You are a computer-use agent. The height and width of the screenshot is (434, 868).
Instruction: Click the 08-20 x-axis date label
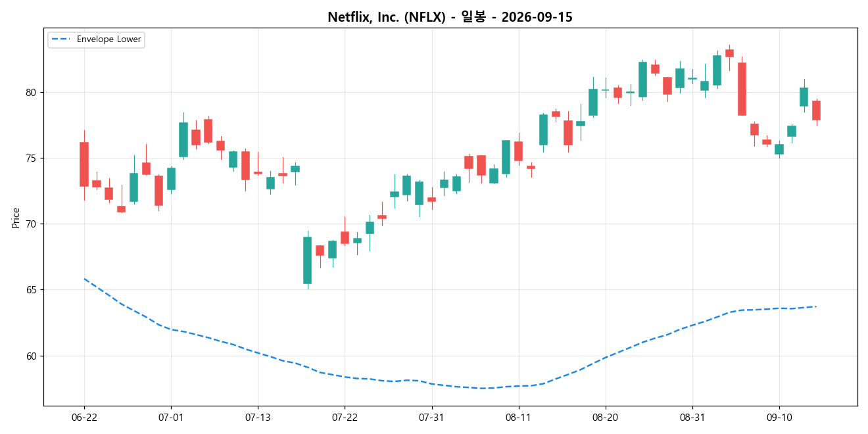tap(605, 418)
